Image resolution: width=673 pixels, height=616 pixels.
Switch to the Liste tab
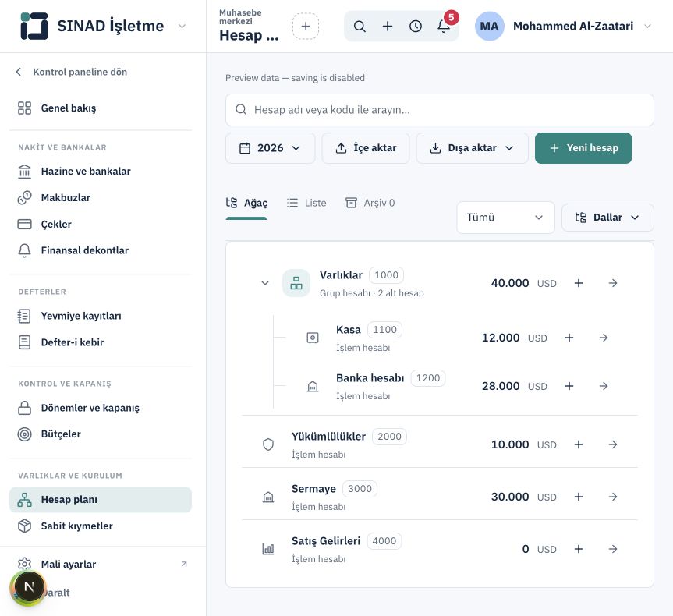tap(306, 203)
